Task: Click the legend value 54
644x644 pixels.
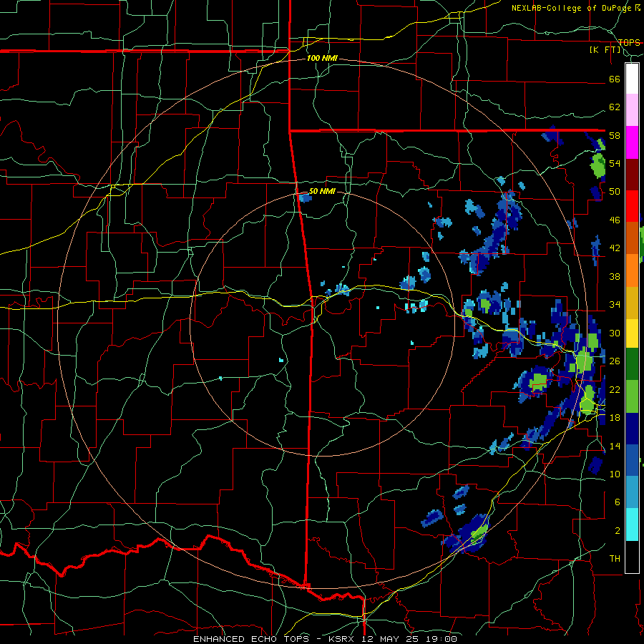Action: point(615,163)
